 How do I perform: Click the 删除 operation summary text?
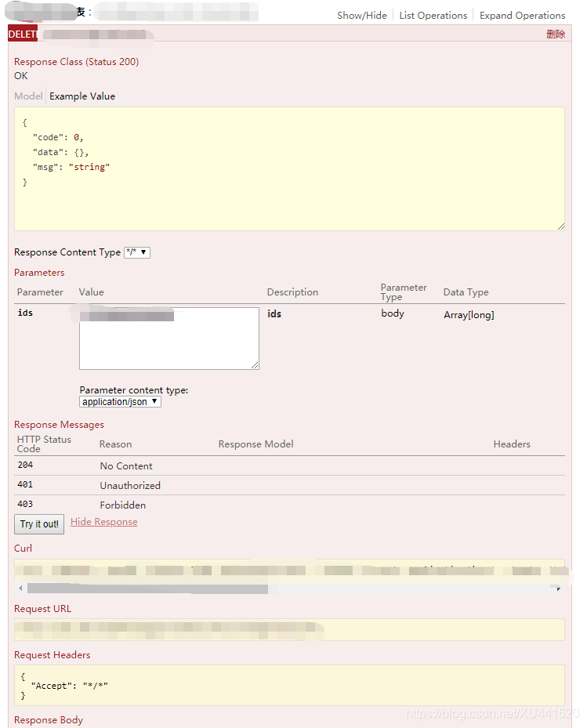556,34
